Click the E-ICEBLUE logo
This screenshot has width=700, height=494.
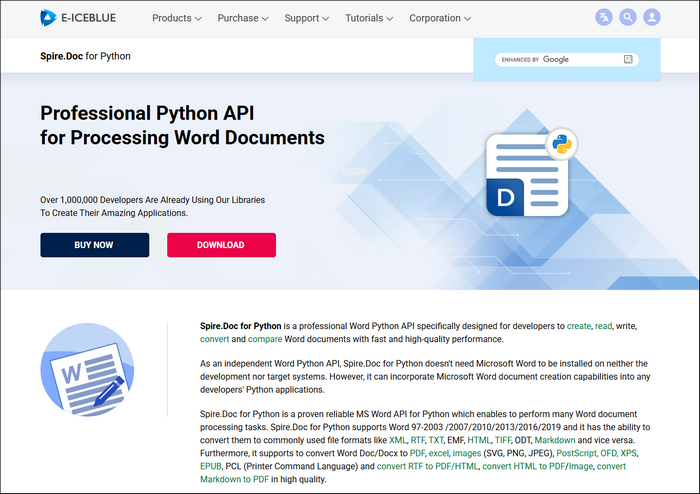(x=81, y=18)
